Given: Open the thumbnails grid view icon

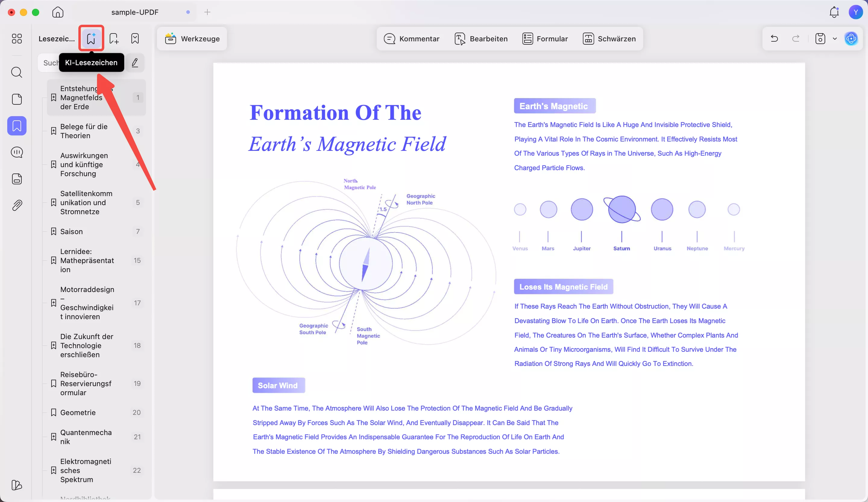Looking at the screenshot, I should pos(17,38).
